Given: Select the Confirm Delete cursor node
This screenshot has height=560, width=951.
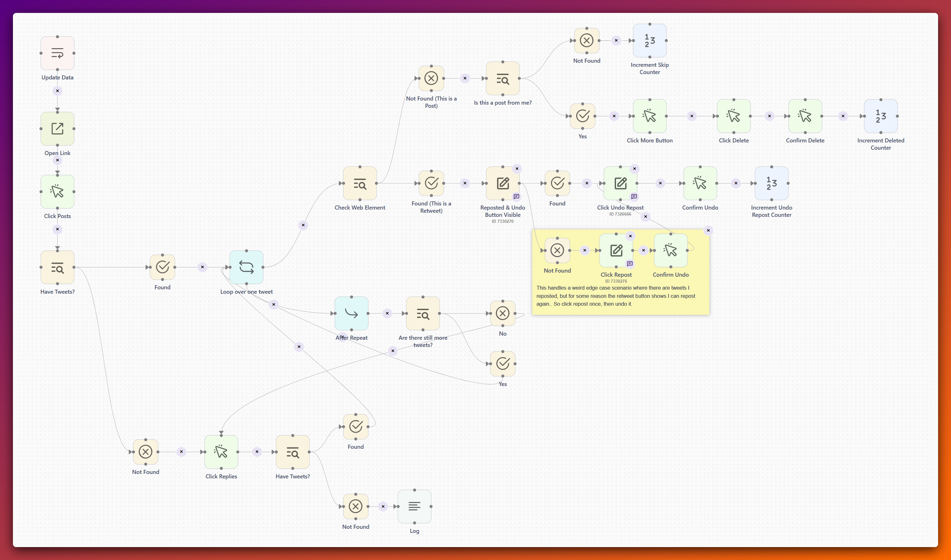Looking at the screenshot, I should [805, 116].
